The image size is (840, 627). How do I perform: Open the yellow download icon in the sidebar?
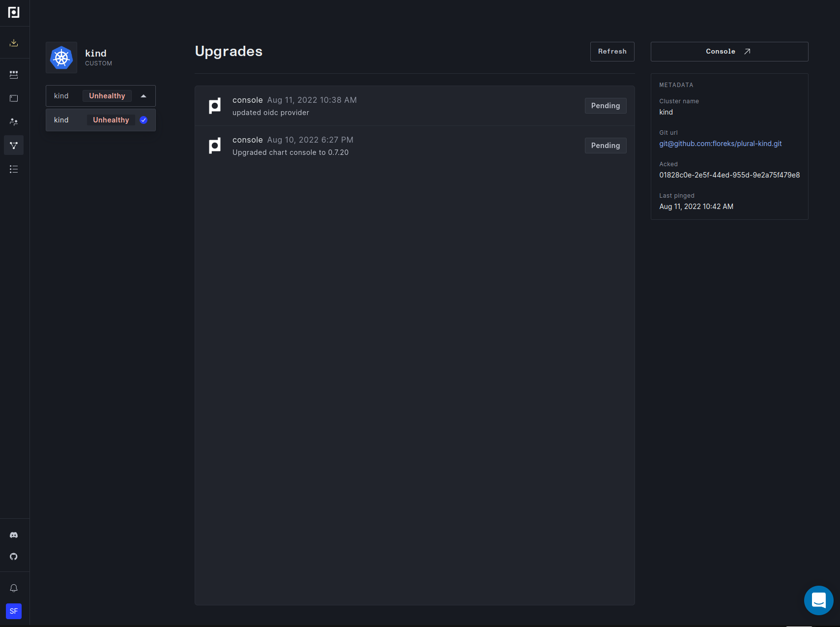pos(14,43)
